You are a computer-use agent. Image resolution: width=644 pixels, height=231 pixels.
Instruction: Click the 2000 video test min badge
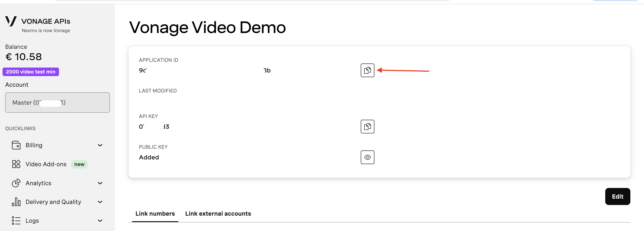tap(30, 72)
